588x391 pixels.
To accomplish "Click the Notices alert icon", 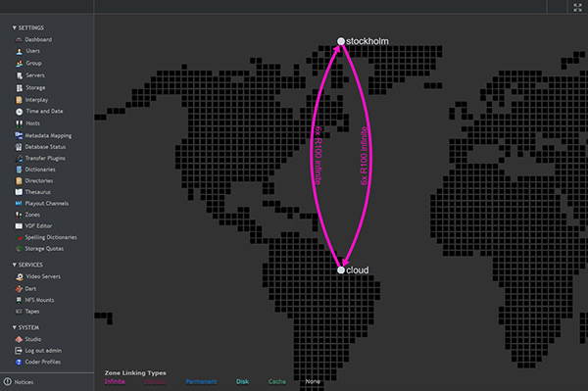I will pyautogui.click(x=8, y=382).
